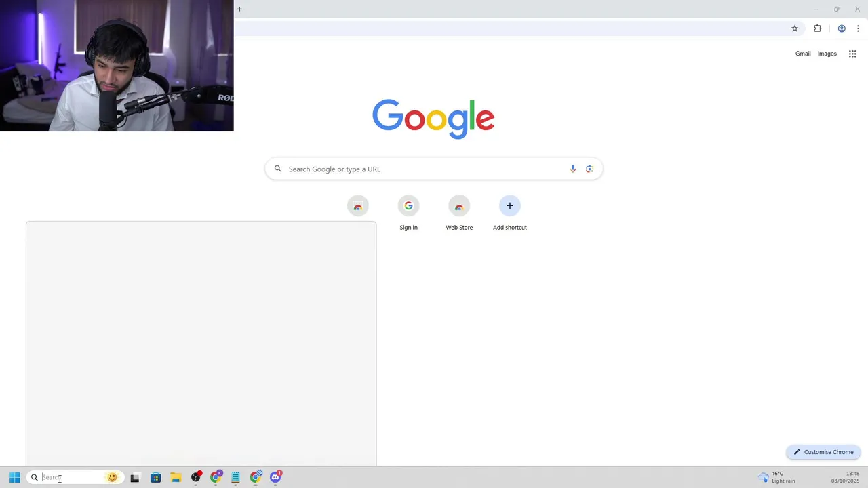Click Customise Chrome button
The image size is (868, 488).
(823, 452)
